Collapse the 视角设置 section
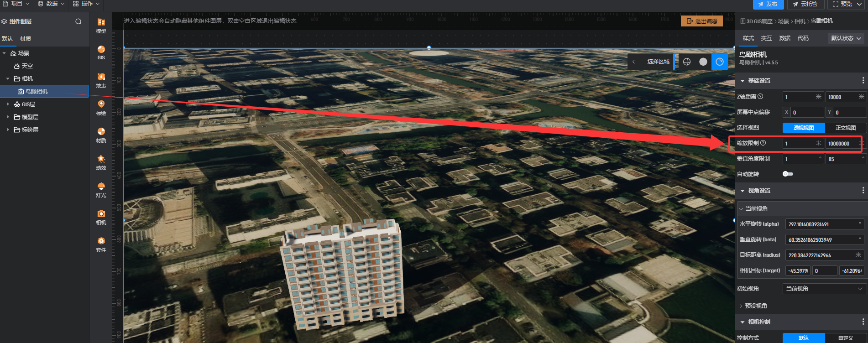This screenshot has width=868, height=343. (x=743, y=191)
